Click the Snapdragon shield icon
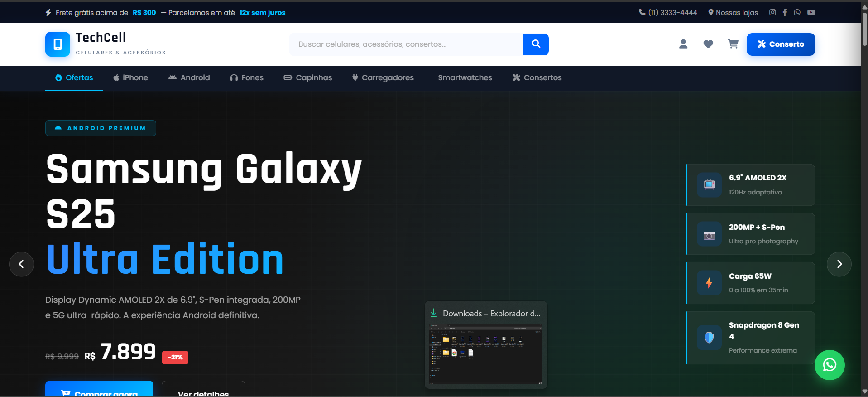Image resolution: width=868 pixels, height=397 pixels. 709,337
